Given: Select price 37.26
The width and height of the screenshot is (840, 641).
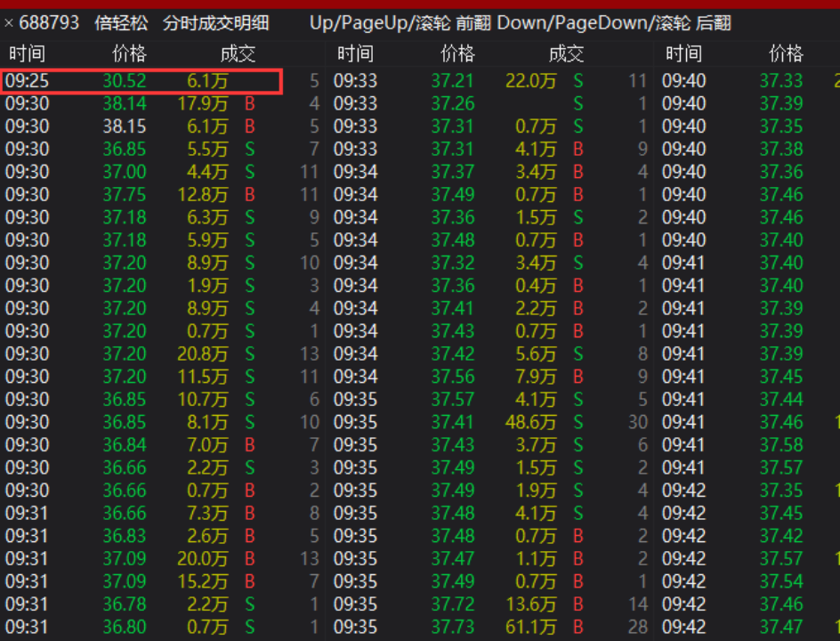Looking at the screenshot, I should (x=453, y=103).
